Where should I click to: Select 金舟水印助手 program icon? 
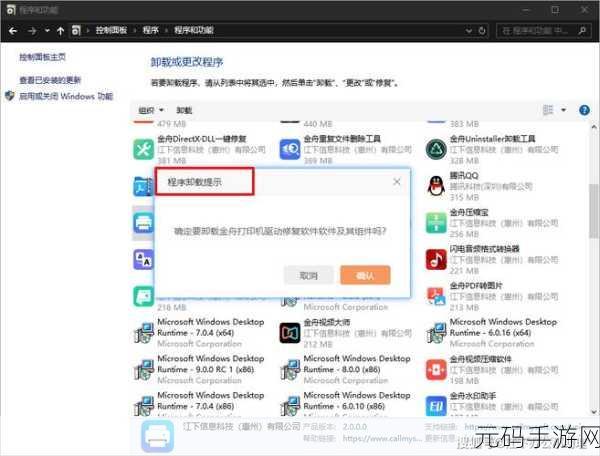436,406
